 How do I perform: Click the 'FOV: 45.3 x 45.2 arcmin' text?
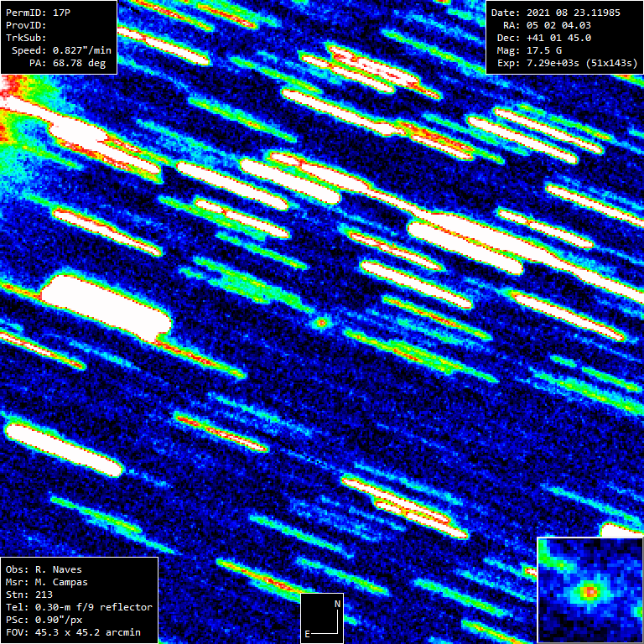(x=73, y=632)
